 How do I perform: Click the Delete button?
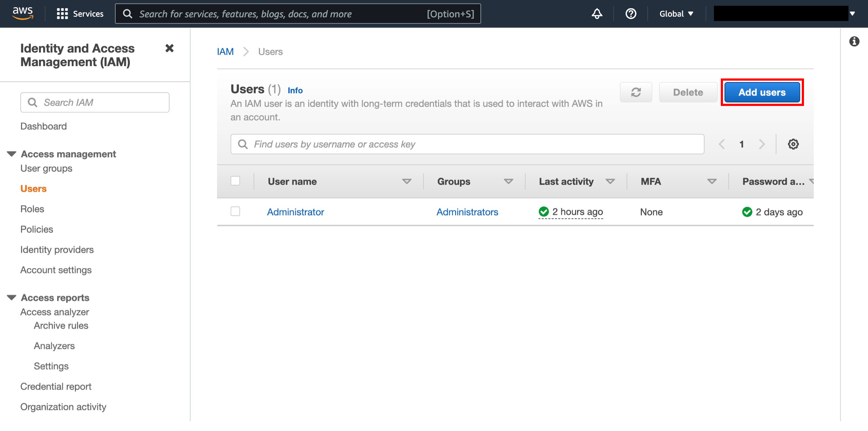click(688, 92)
